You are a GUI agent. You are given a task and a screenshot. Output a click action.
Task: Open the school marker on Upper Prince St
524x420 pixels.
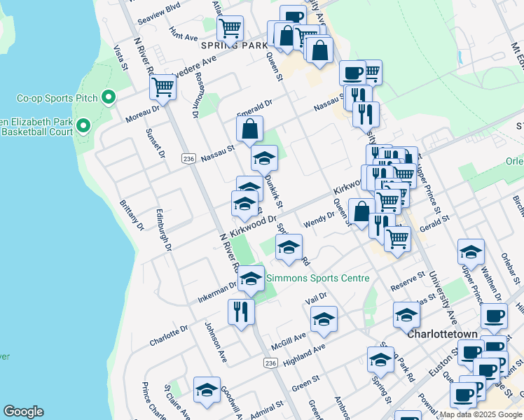(471, 252)
